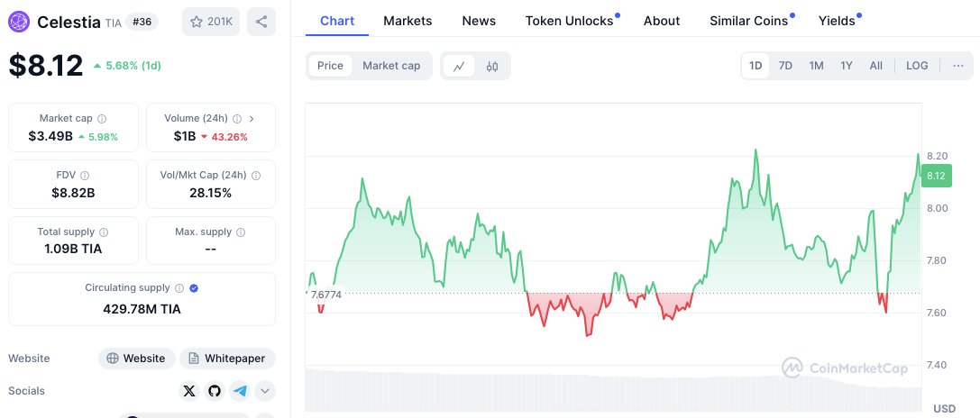The height and width of the screenshot is (418, 980).
Task: Click the Website button
Action: point(135,359)
